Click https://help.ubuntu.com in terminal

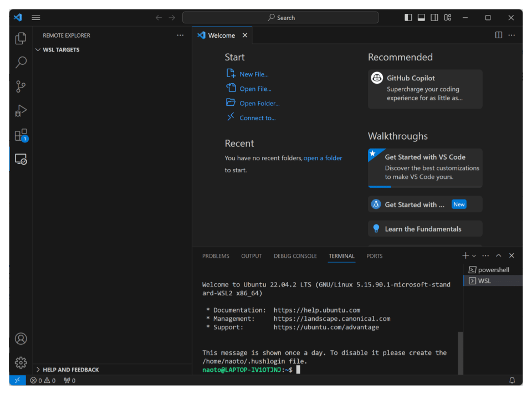pyautogui.click(x=317, y=310)
